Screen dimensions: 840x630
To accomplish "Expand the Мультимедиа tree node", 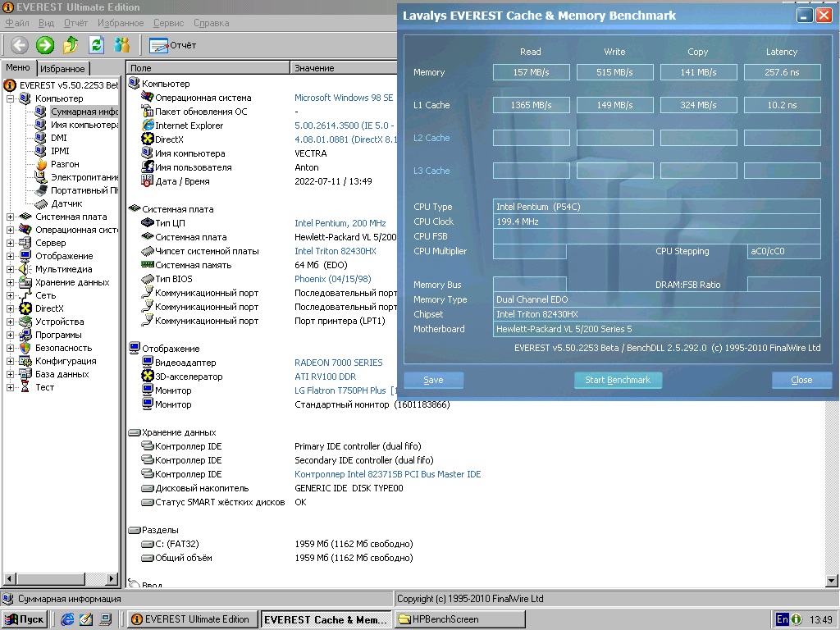I will tap(11, 269).
